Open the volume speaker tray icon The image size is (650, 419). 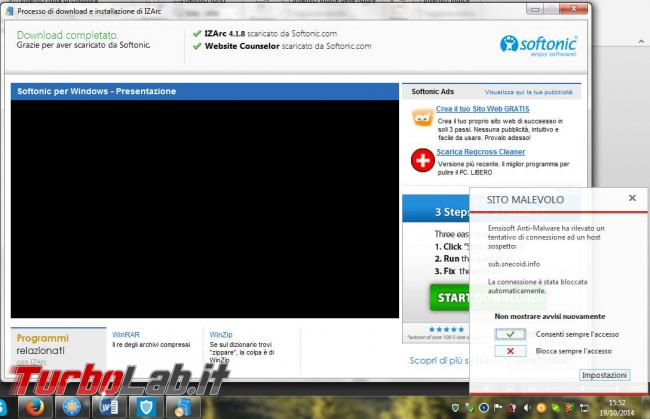click(527, 408)
